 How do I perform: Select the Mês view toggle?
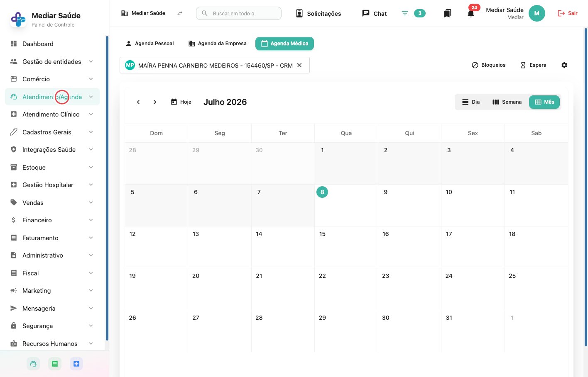[544, 102]
